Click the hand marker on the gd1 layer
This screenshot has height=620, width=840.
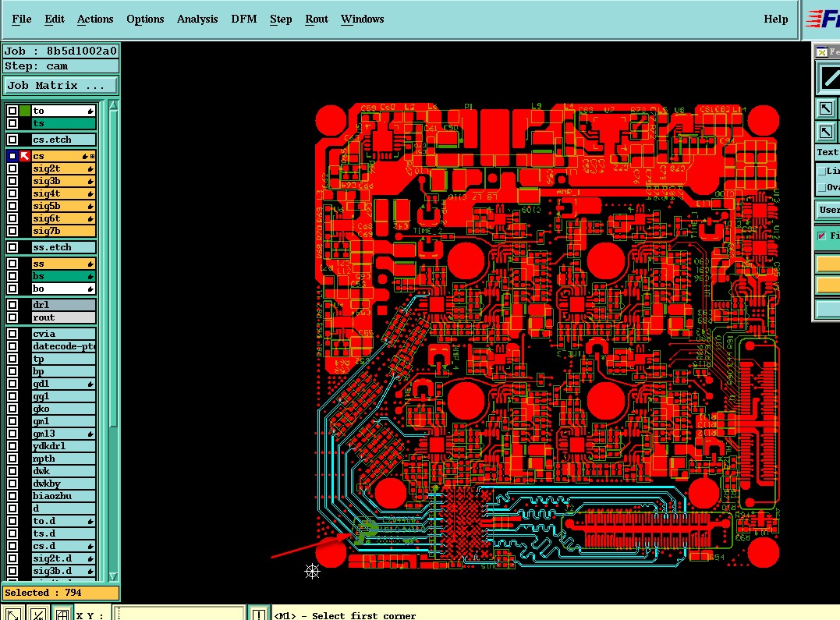click(x=90, y=384)
